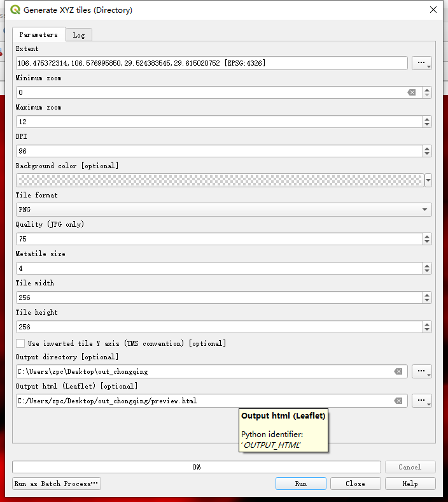Click the 0% progress bar
448x502 pixels.
tap(197, 467)
